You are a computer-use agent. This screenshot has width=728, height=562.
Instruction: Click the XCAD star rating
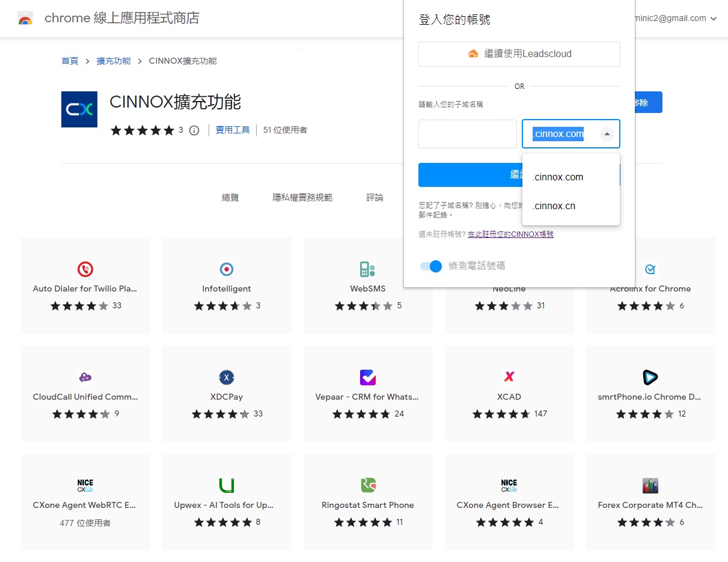[x=501, y=414]
